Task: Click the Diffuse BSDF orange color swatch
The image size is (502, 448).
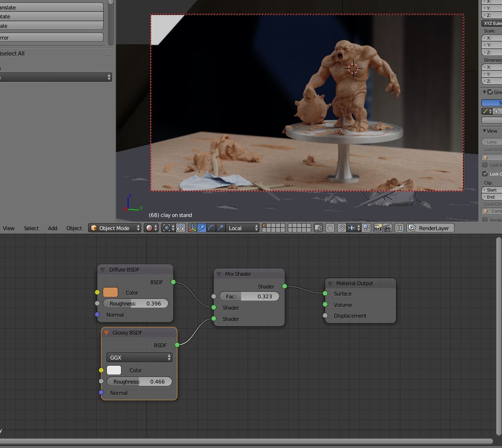Action: (111, 292)
